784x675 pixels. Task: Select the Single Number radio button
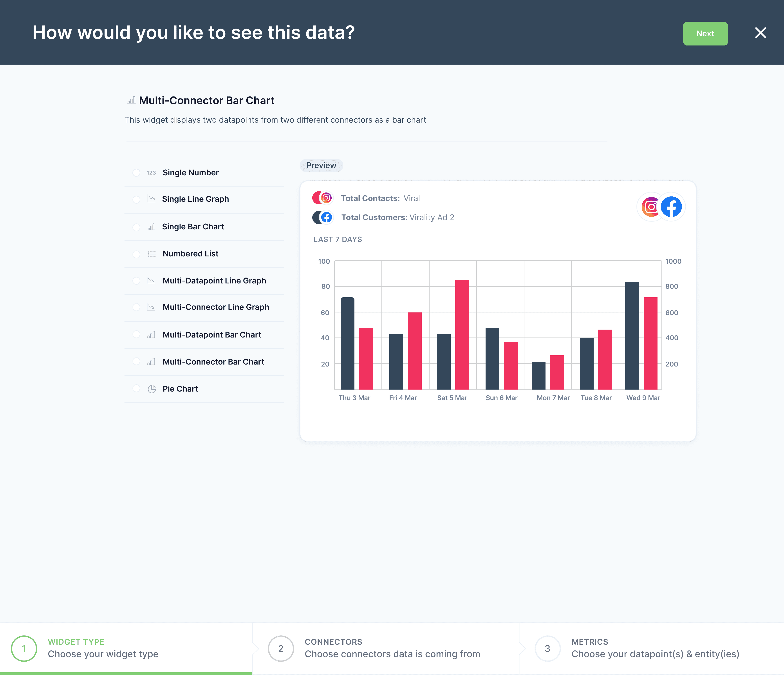136,173
